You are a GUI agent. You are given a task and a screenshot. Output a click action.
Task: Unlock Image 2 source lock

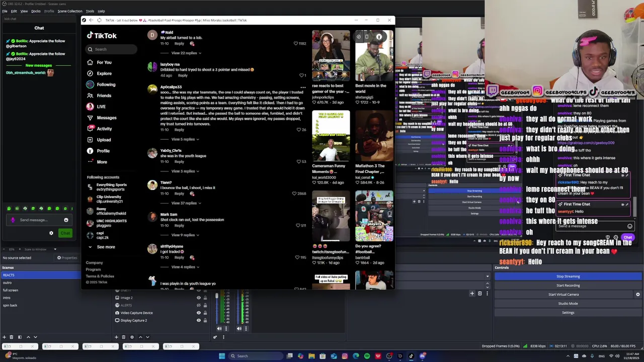[205, 298]
